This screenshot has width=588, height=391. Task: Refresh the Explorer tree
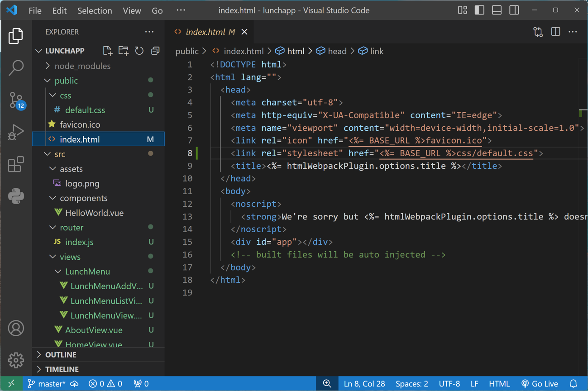click(139, 51)
